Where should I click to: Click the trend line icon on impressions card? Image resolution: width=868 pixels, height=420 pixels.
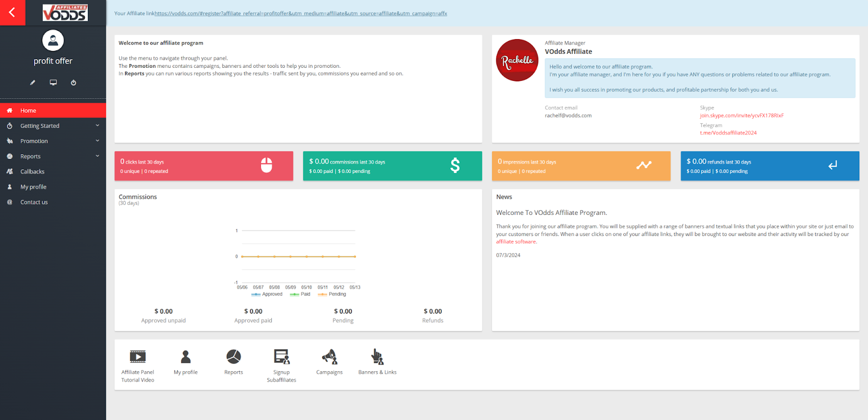pyautogui.click(x=644, y=165)
